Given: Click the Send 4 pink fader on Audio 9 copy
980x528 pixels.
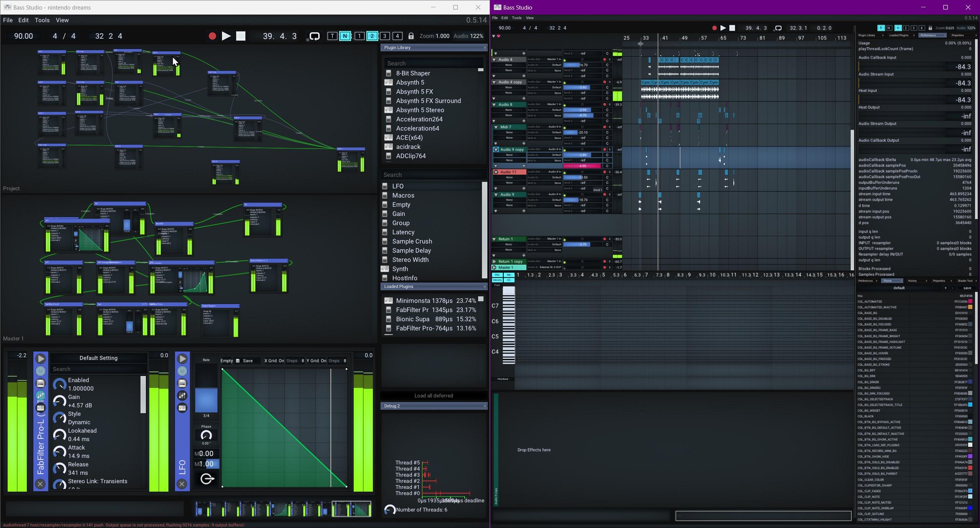Looking at the screenshot, I should [x=583, y=166].
